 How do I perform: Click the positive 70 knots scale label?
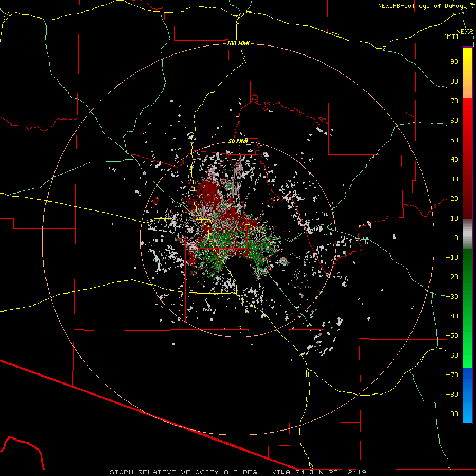(x=454, y=101)
